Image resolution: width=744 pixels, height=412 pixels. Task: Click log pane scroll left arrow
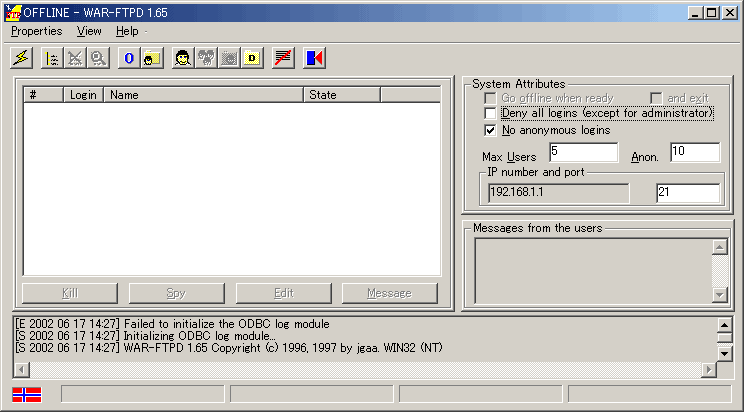pyautogui.click(x=22, y=369)
